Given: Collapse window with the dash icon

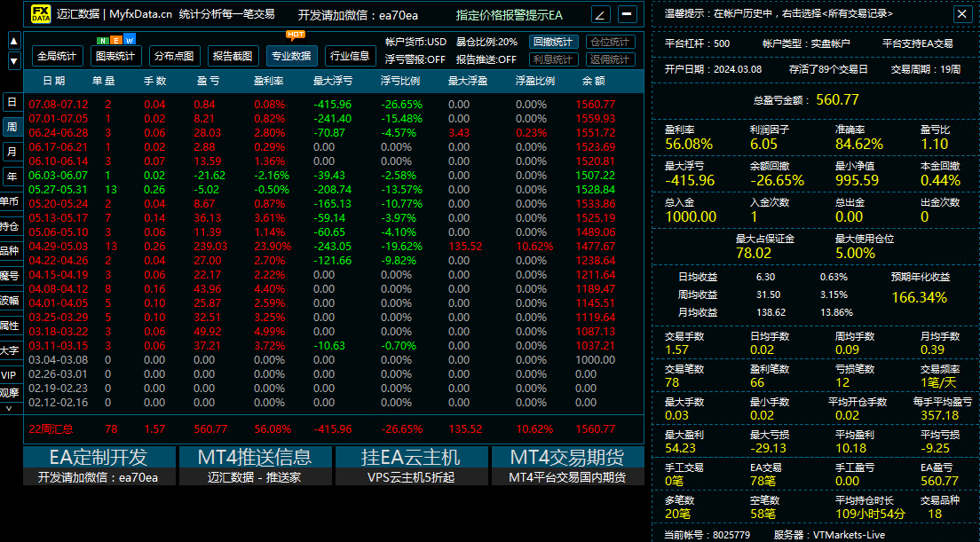Looking at the screenshot, I should [x=627, y=13].
